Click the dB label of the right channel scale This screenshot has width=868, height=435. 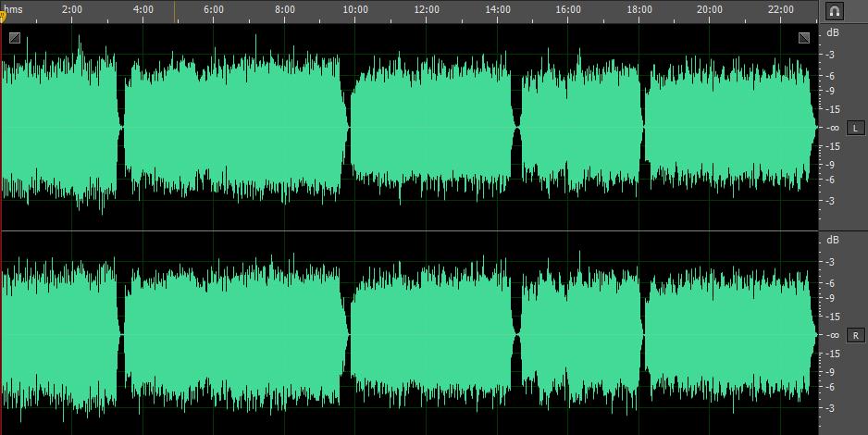point(833,240)
